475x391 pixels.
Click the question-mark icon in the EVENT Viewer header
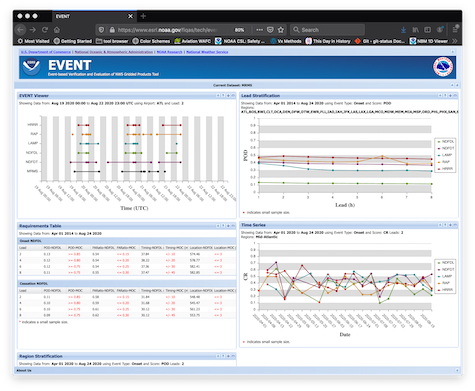point(223,96)
